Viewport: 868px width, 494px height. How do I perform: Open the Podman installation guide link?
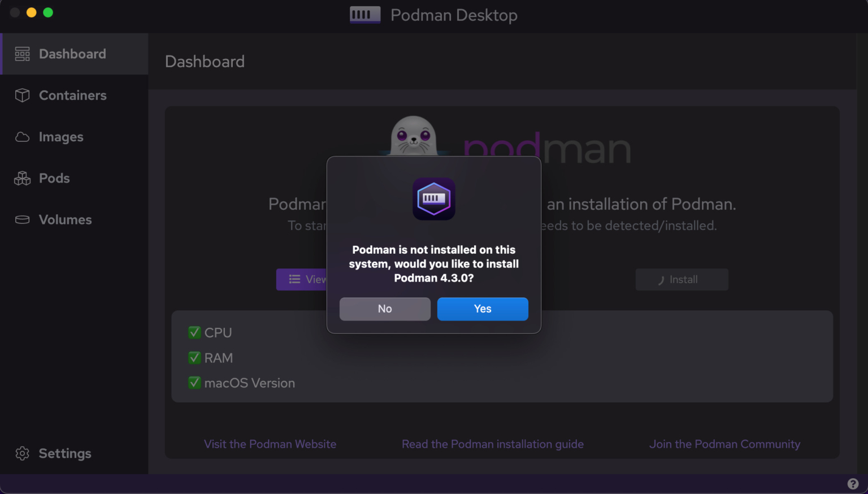(x=492, y=444)
